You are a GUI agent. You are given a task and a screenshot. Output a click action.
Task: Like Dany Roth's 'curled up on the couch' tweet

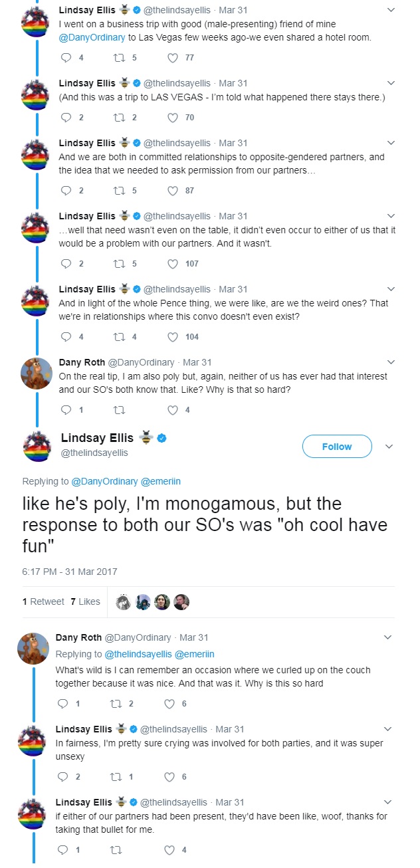point(169,704)
